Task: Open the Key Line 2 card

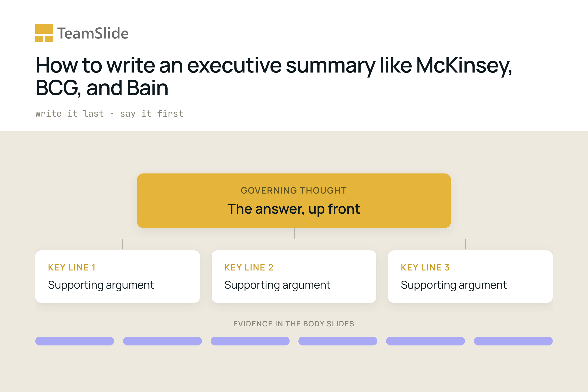Action: [294, 277]
